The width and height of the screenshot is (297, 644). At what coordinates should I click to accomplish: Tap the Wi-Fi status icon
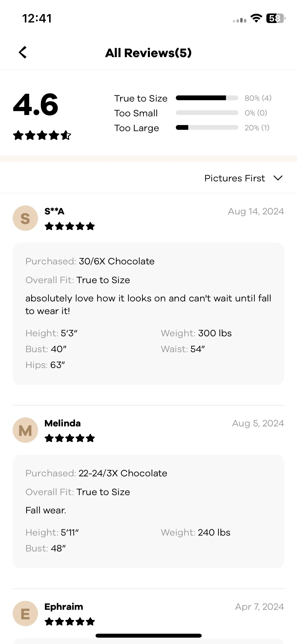[256, 18]
